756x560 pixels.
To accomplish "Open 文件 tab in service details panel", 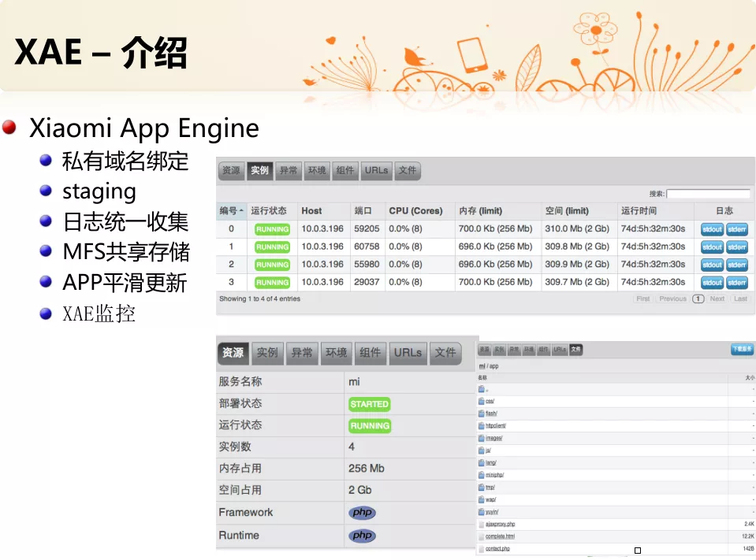I will 445,353.
